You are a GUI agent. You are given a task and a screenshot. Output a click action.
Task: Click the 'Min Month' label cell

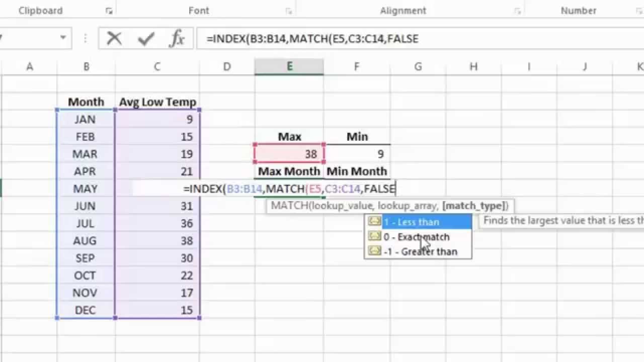point(357,171)
